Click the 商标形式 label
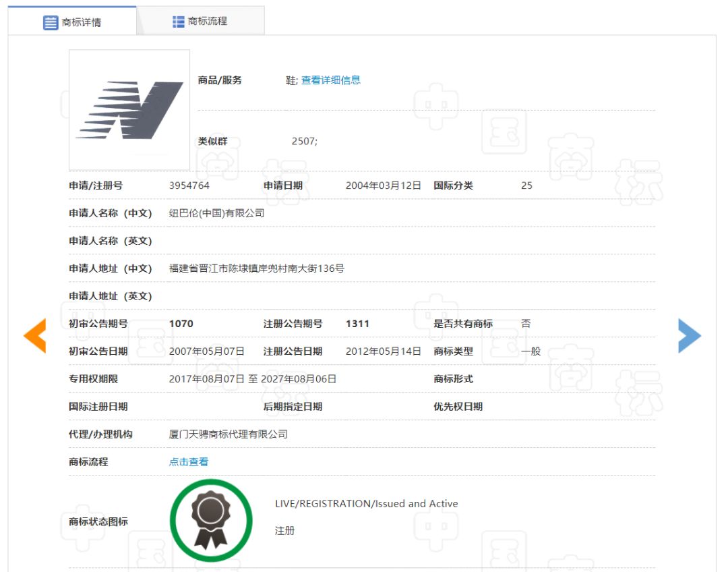 coord(453,379)
